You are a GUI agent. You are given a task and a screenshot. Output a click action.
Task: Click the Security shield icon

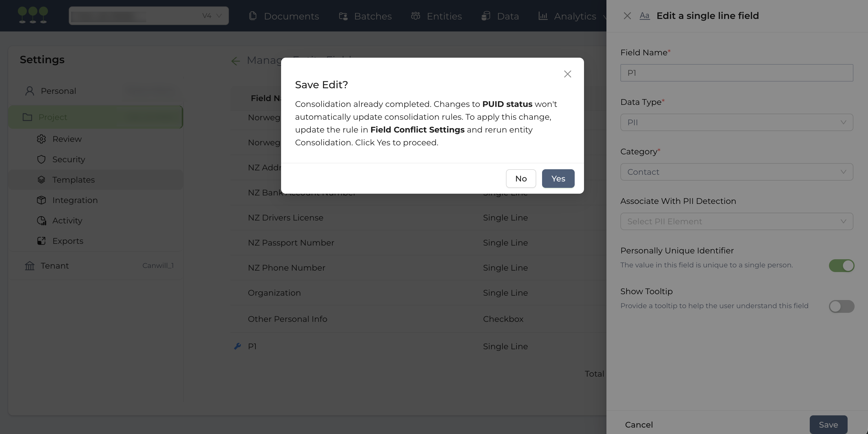tap(41, 159)
